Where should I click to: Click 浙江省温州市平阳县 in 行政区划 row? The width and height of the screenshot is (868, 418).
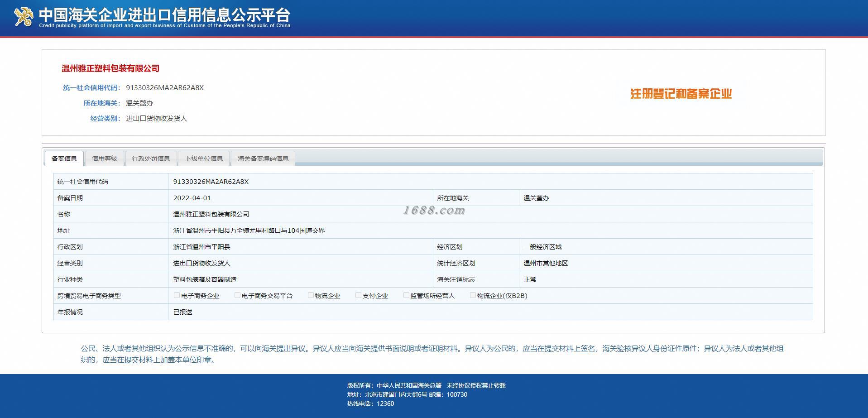pos(201,247)
